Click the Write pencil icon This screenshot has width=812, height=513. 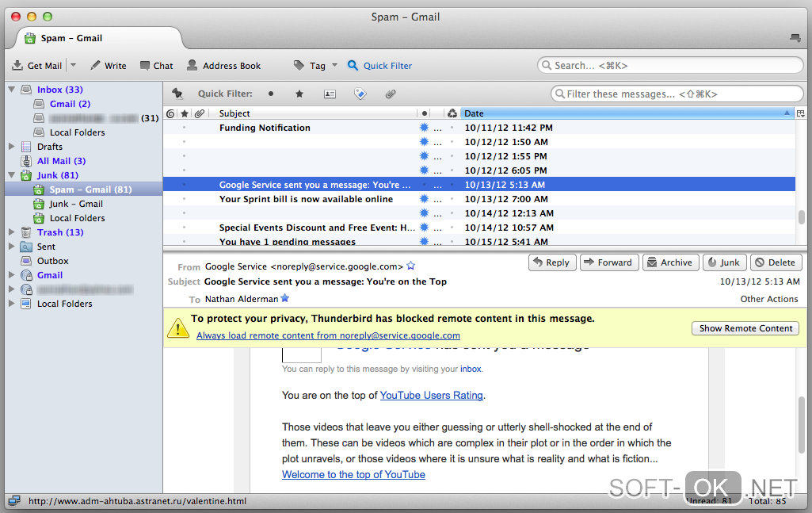click(95, 65)
